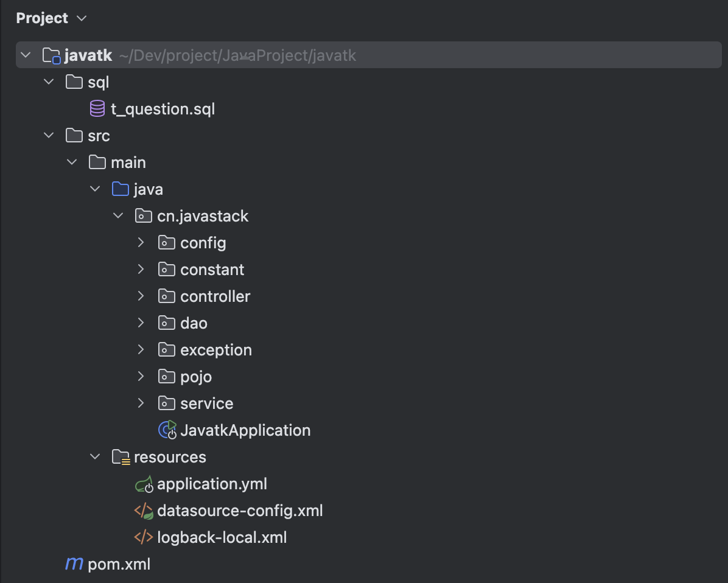Expand the dao package chevron
The image size is (728, 583).
tap(141, 323)
